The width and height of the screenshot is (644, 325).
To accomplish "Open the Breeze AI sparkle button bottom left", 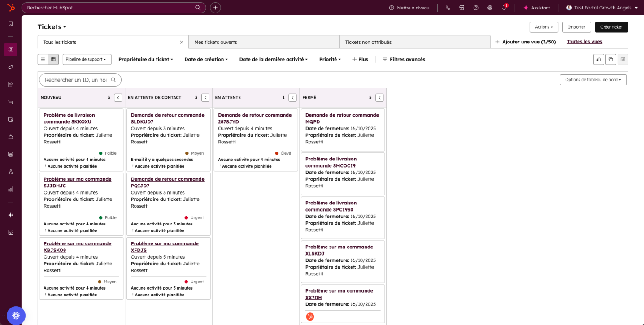I will pos(16,315).
